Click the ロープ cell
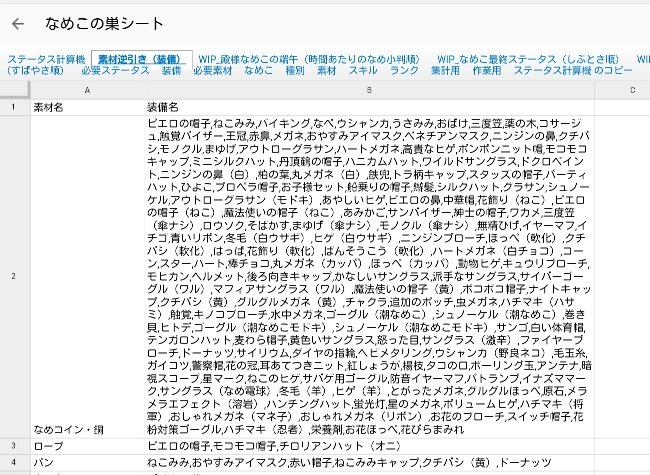This screenshot has width=650, height=475. [87, 446]
